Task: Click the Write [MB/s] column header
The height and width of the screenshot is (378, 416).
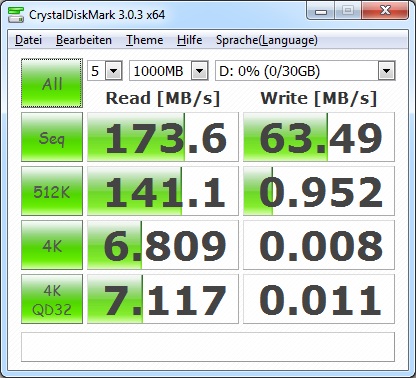Action: [319, 99]
